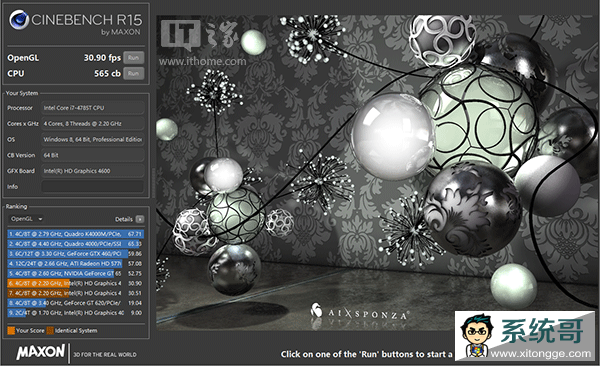Click the GFX Board field

[x=93, y=171]
